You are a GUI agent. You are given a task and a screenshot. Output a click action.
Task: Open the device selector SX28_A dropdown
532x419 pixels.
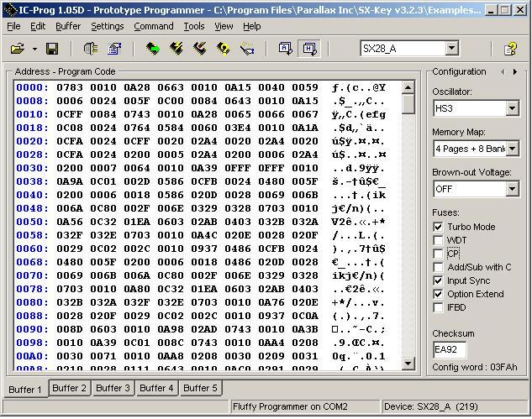point(452,49)
